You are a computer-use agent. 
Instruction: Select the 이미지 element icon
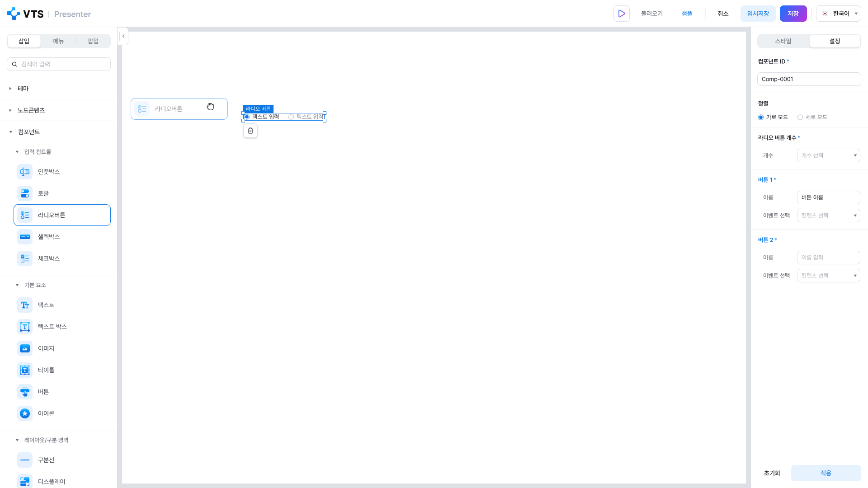(25, 348)
